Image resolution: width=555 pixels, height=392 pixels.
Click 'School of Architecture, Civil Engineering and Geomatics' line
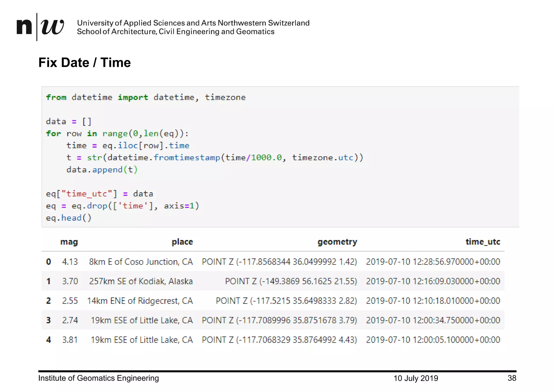click(x=176, y=32)
